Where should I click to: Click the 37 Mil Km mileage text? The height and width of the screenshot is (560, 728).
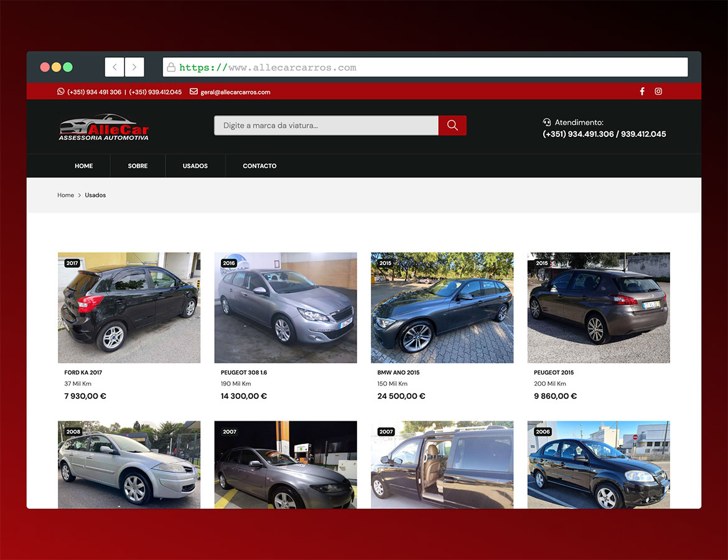pos(78,383)
